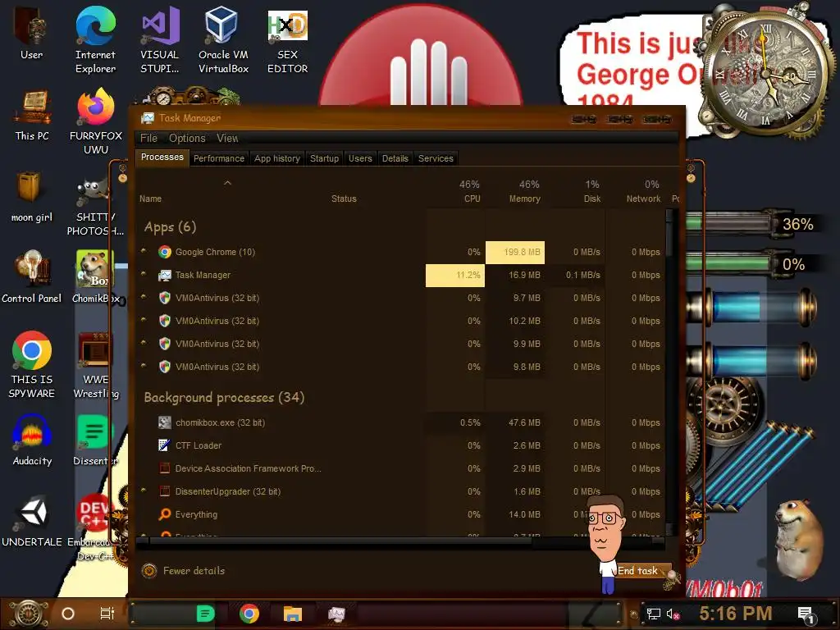The width and height of the screenshot is (840, 630).
Task: Switch to the App history tab
Action: [277, 158]
